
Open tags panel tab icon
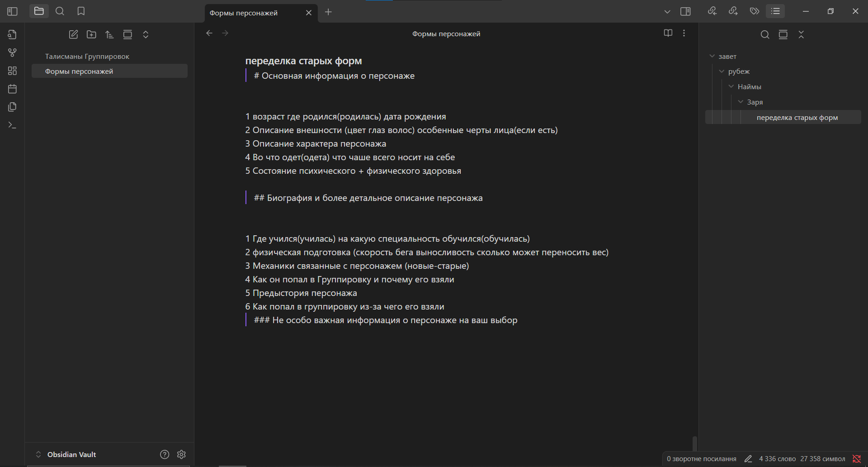tap(755, 11)
